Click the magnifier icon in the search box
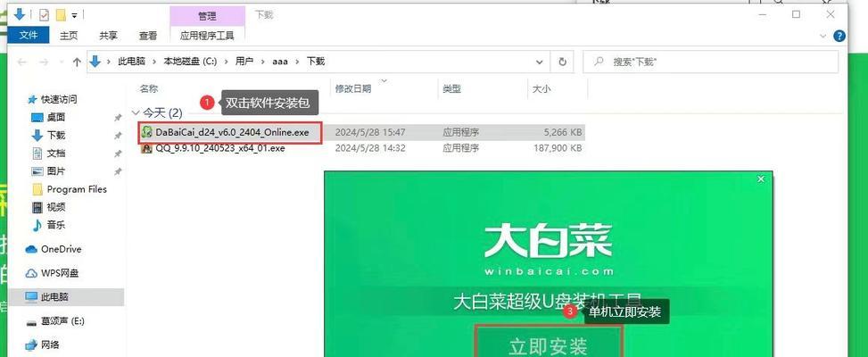 [599, 62]
